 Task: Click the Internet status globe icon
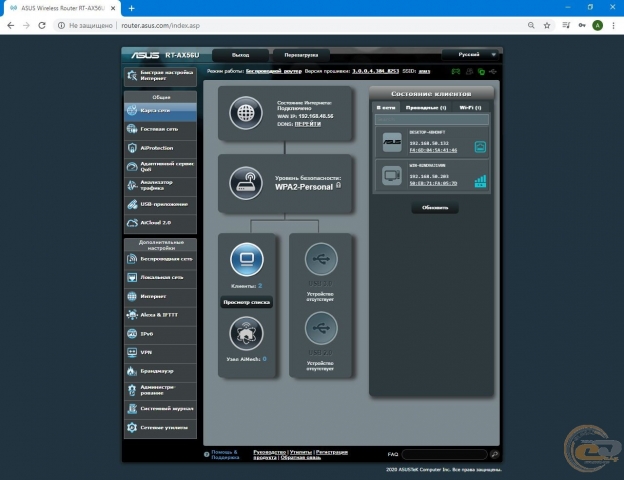246,113
